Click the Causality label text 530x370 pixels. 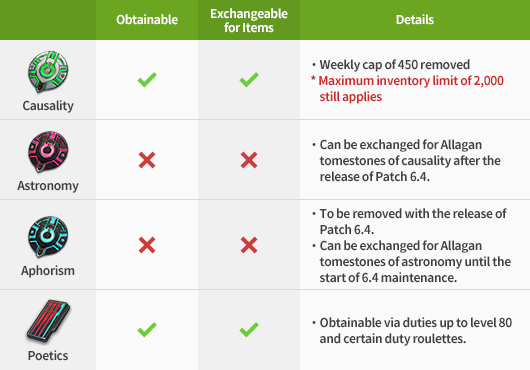pyautogui.click(x=48, y=106)
